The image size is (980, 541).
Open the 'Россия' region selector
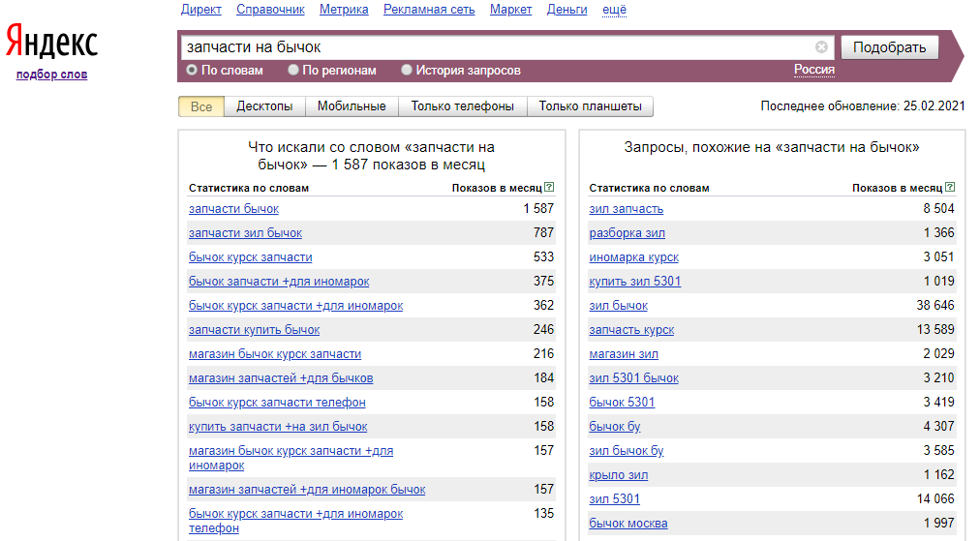[x=813, y=70]
